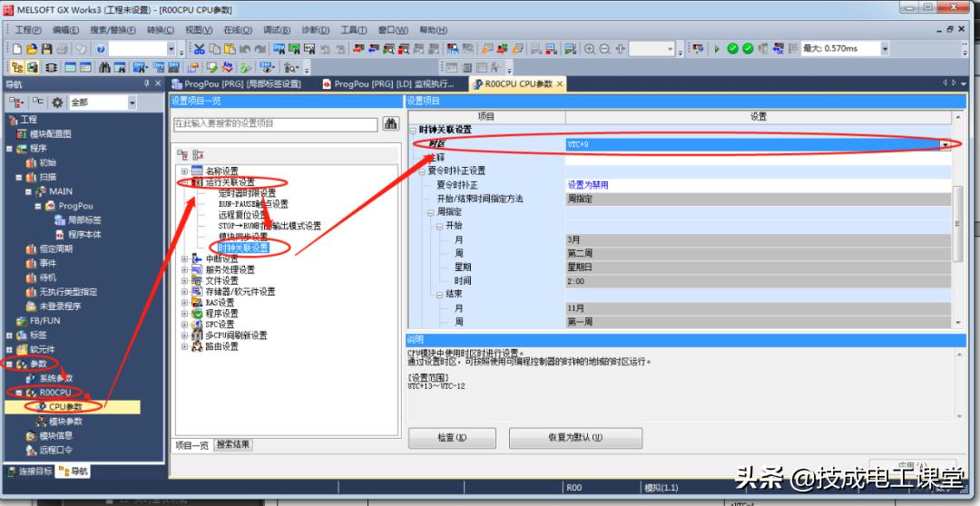The height and width of the screenshot is (506, 980).
Task: Open the 诊断(D) menu
Action: [315, 29]
